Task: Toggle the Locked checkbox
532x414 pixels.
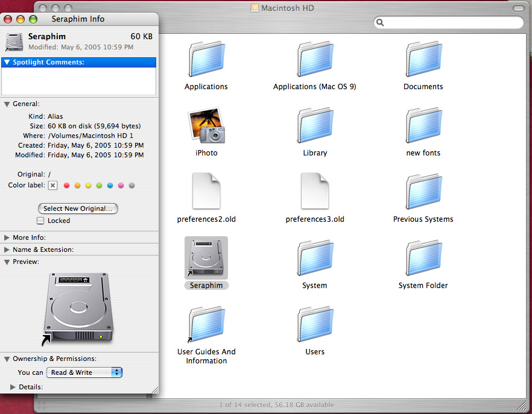Action: point(40,221)
